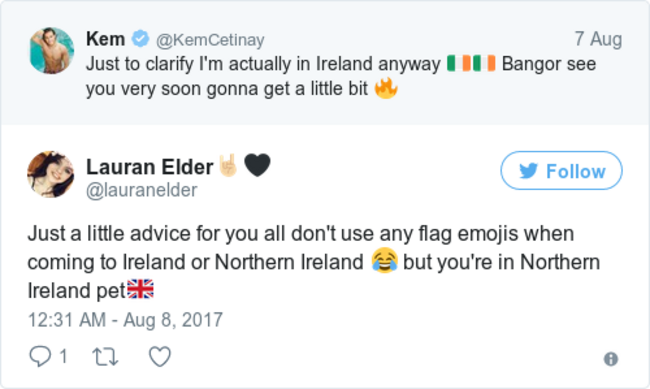650x389 pixels.
Task: Open Lauran Elder's profile name
Action: pyautogui.click(x=149, y=167)
